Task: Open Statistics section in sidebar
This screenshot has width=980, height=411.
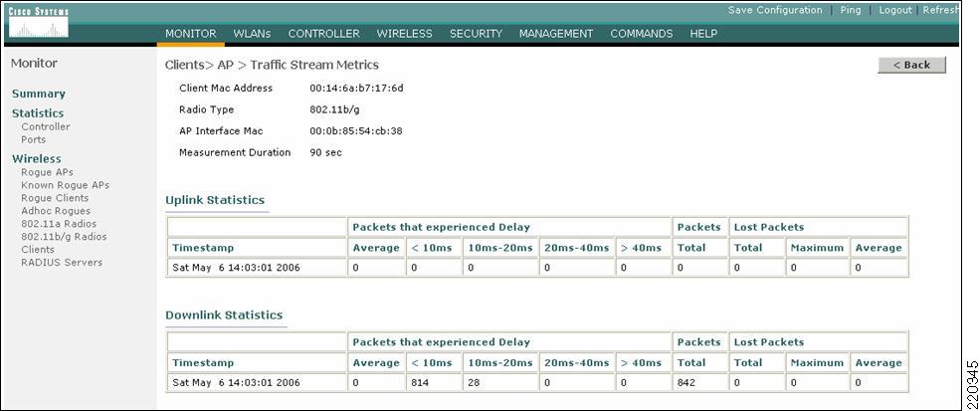Action: (x=38, y=113)
